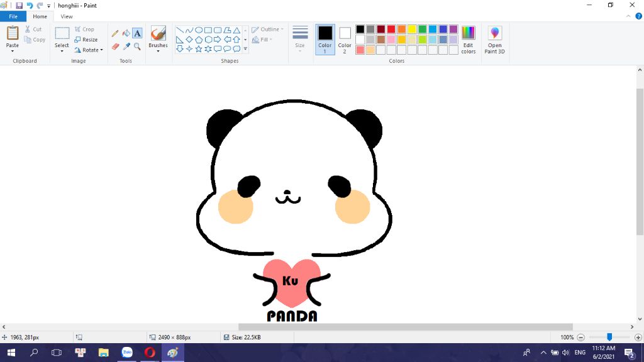Expand the Shapes gallery More button
644x362 pixels.
[x=245, y=49]
